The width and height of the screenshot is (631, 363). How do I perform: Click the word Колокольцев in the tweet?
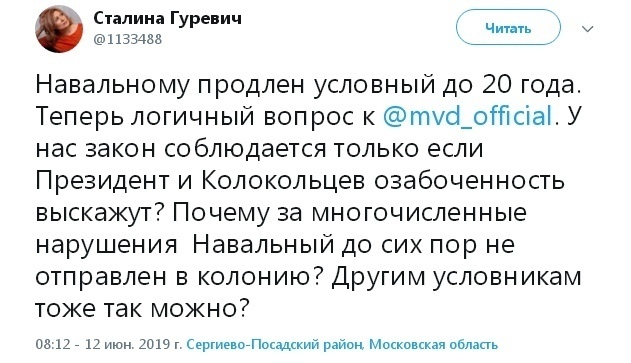pos(283,182)
